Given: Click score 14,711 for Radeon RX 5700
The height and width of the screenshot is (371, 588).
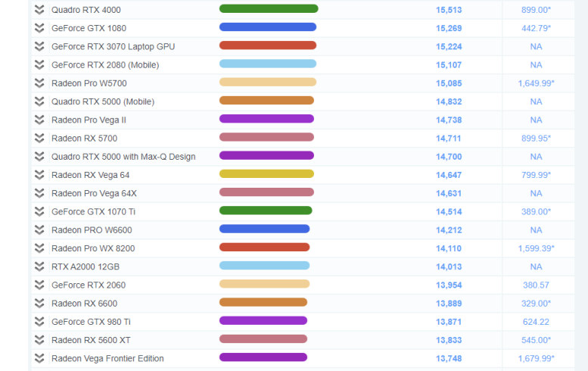Looking at the screenshot, I should pos(449,139).
